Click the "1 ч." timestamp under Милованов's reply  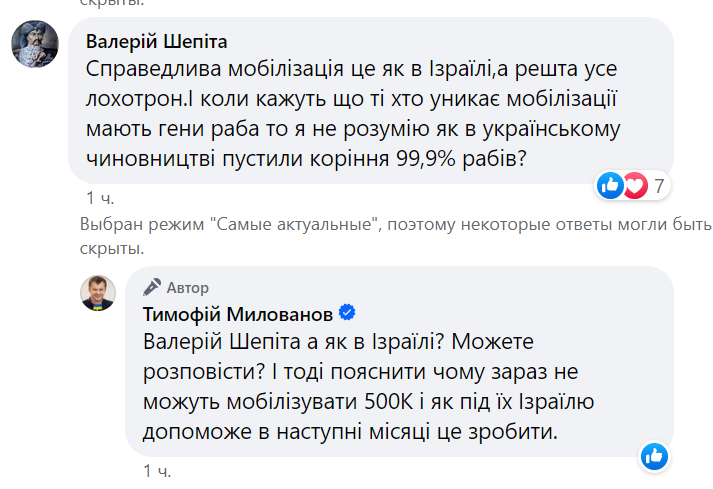(158, 469)
